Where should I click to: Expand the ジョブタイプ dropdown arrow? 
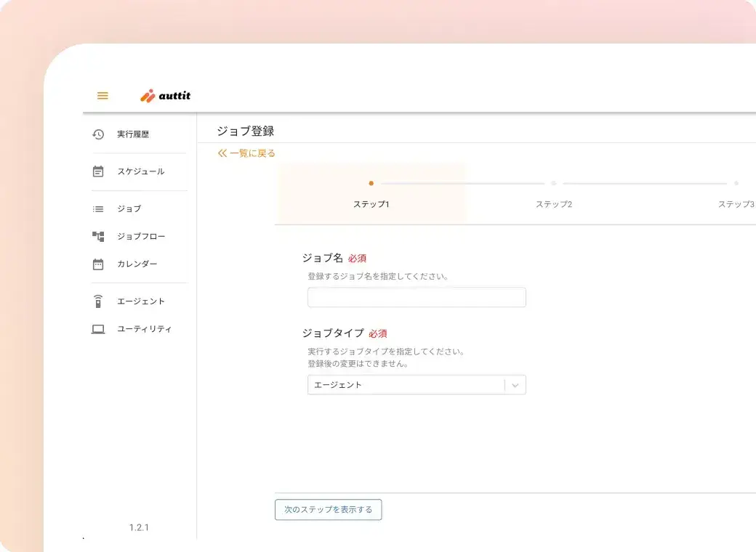(515, 385)
